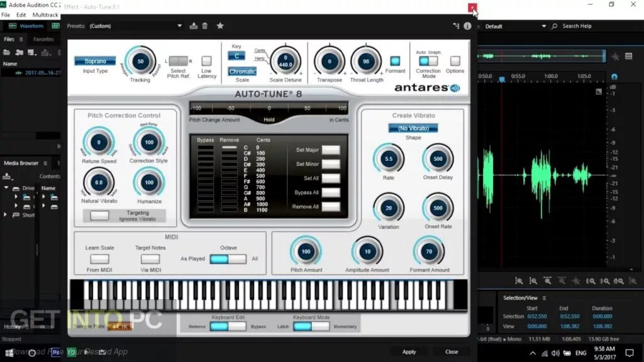Viewport: 644px width, 362px height.
Task: Click the save preset icon in plugin header
Action: [x=193, y=26]
